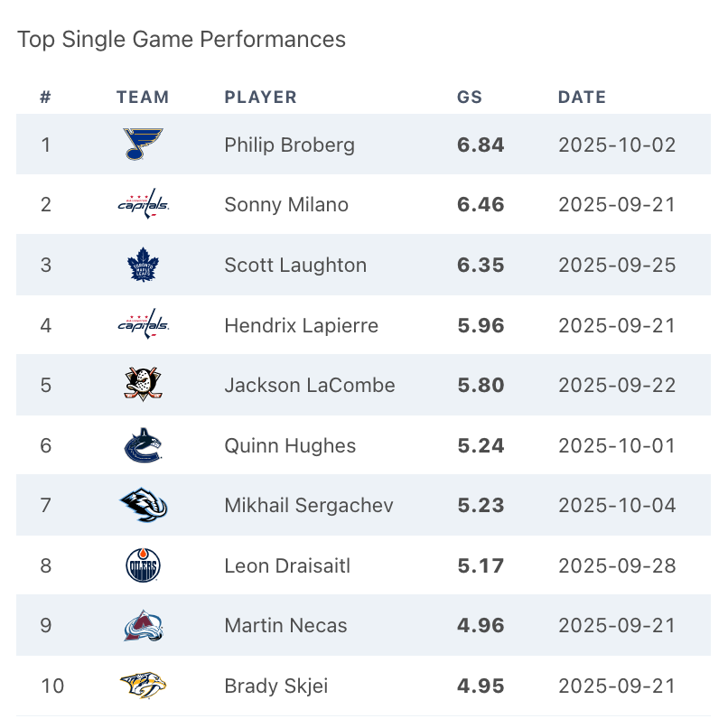
Task: Click Brady Skjei's 2025-09-21 date
Action: tap(617, 686)
